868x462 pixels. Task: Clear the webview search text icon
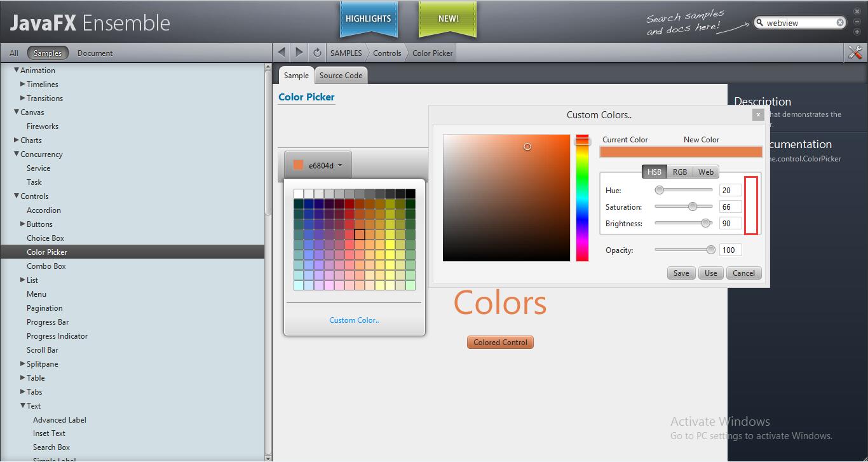(x=840, y=23)
